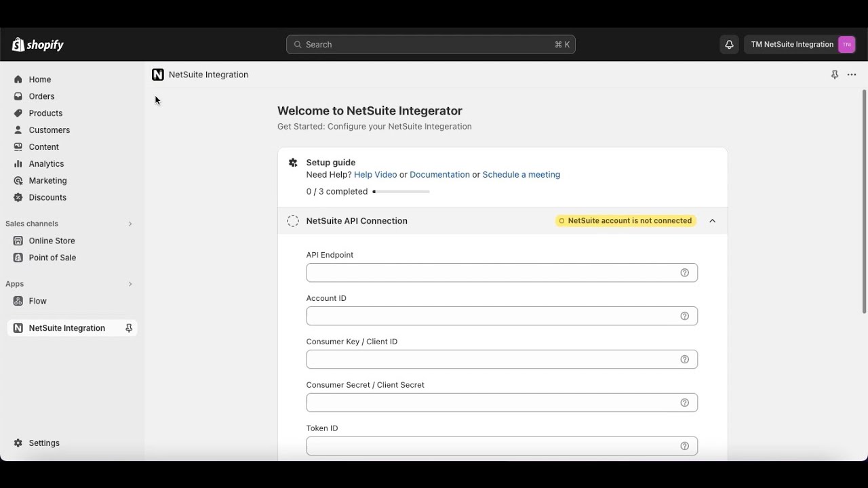Click the Content icon in sidebar
The image size is (868, 488).
pos(18,147)
